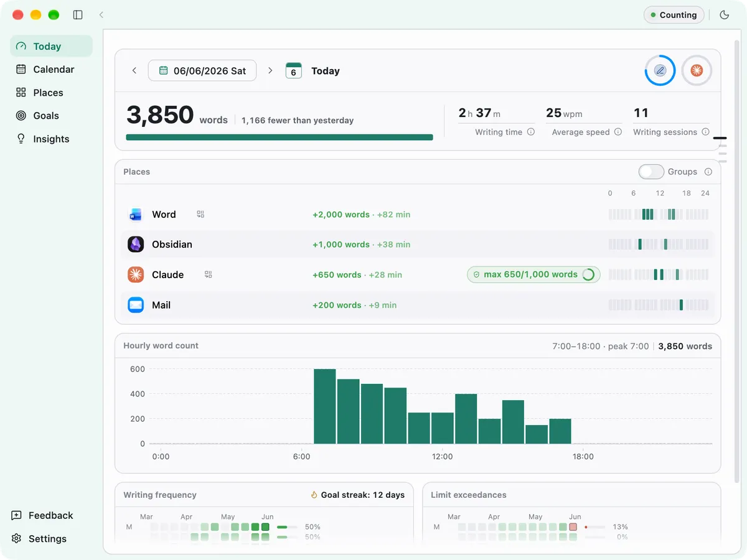This screenshot has height=560, width=747.
Task: Click the info icon beside Groups
Action: pos(708,172)
